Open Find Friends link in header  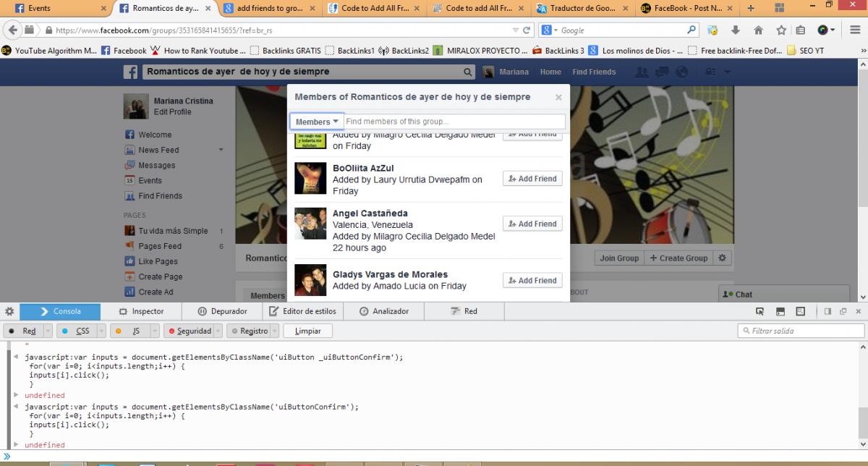(594, 72)
